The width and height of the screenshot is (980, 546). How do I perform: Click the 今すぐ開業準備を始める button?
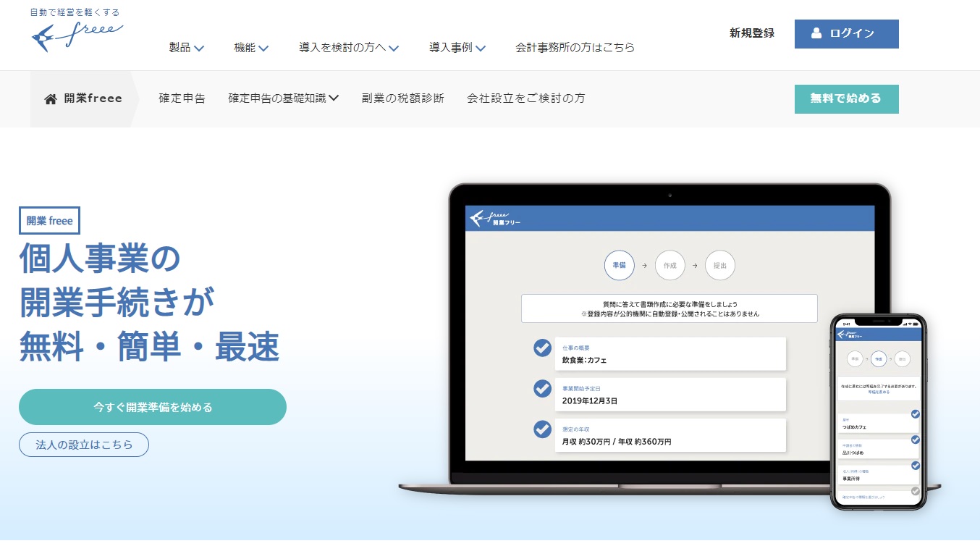153,407
